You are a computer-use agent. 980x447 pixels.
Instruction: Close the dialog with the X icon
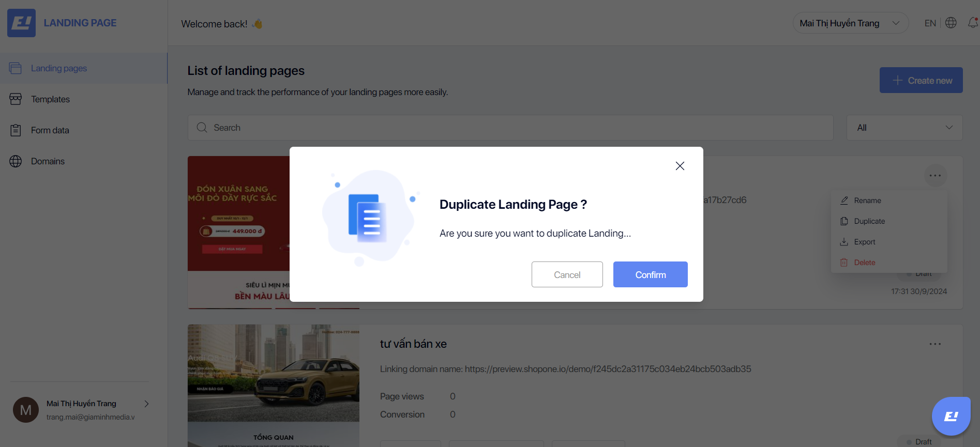[680, 166]
